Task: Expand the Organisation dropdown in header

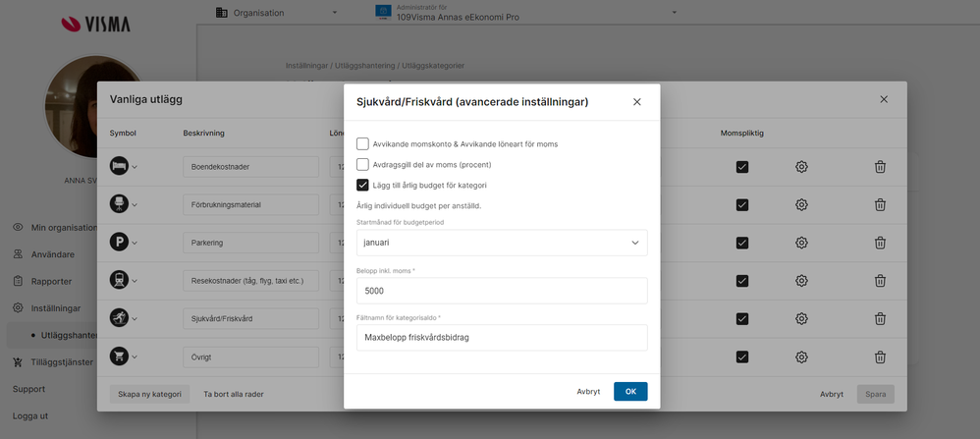Action: (276, 13)
